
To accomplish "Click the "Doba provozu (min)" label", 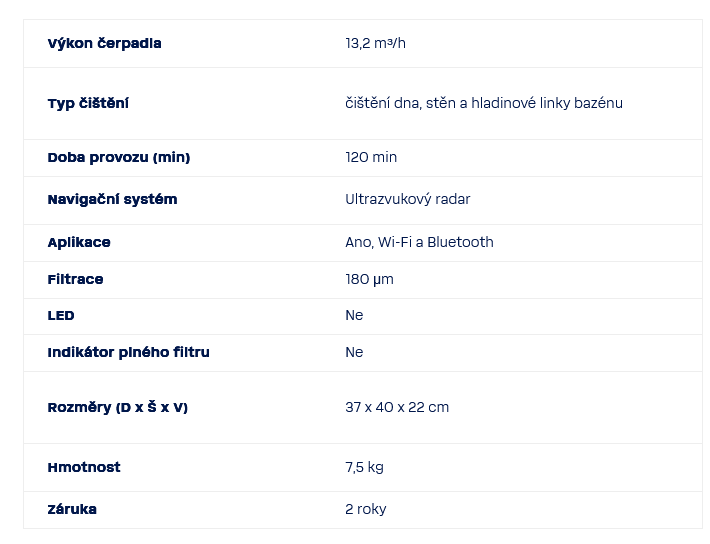I will pyautogui.click(x=118, y=157).
